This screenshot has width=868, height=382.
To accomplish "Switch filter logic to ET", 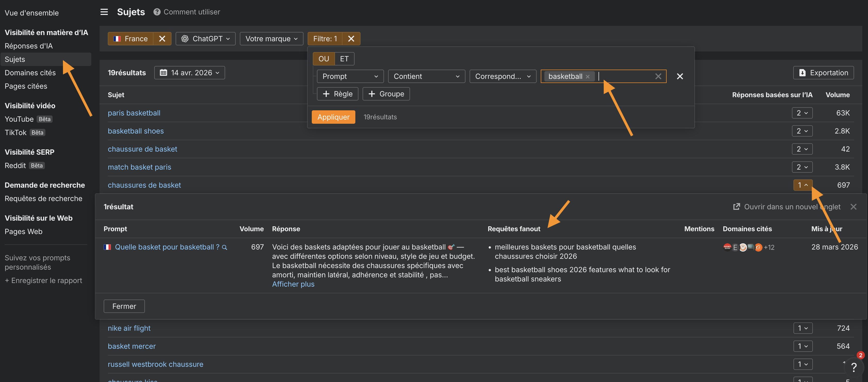I will pos(344,59).
